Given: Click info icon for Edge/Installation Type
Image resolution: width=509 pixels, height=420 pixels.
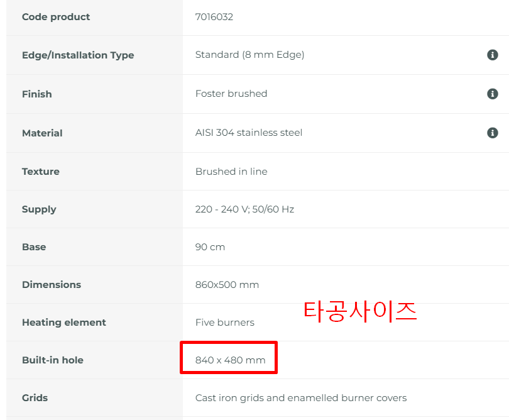Looking at the screenshot, I should point(493,55).
